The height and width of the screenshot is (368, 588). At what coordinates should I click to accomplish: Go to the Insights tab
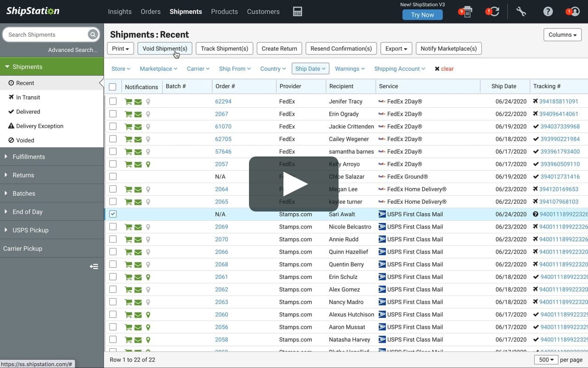[x=120, y=11]
